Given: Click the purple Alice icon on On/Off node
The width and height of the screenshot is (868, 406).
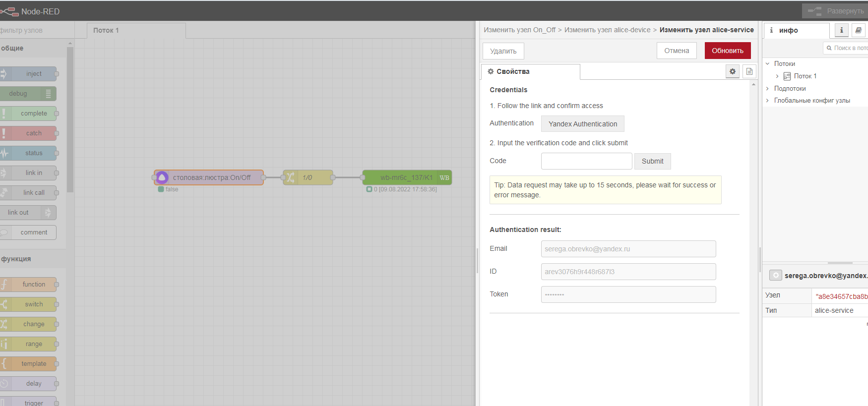Looking at the screenshot, I should pos(162,177).
